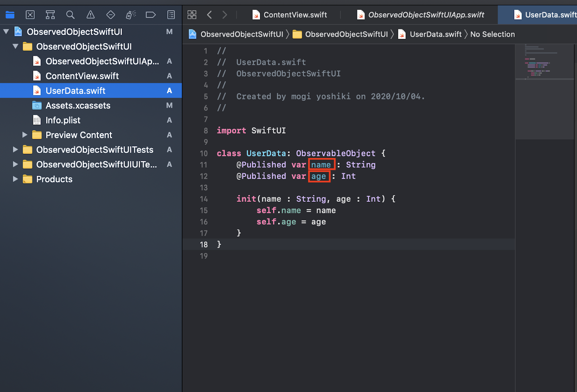577x392 pixels.
Task: Select the Products folder row
Action: 91,179
